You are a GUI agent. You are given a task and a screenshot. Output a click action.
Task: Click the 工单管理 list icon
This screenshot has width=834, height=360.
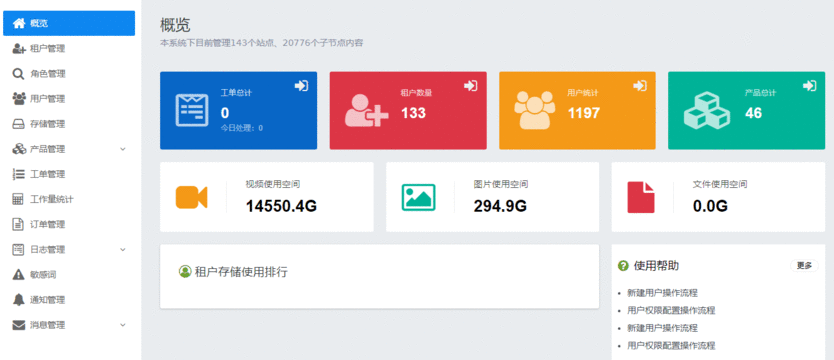pos(19,174)
